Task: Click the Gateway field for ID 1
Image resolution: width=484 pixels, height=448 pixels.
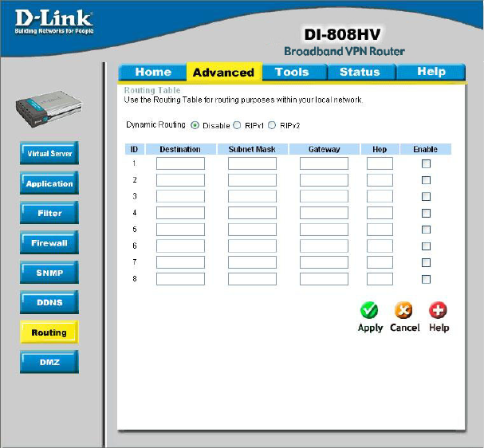Action: [324, 163]
